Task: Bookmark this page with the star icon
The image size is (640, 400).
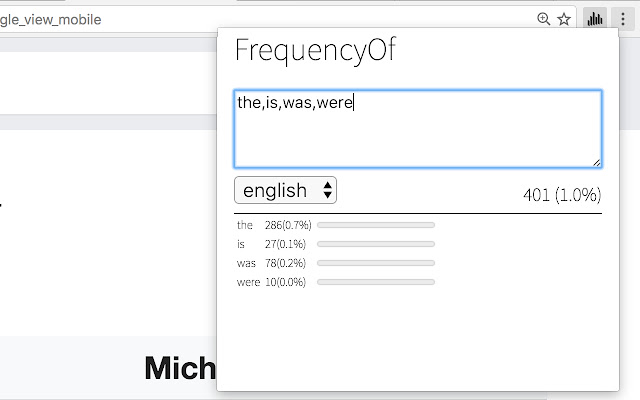Action: [564, 18]
